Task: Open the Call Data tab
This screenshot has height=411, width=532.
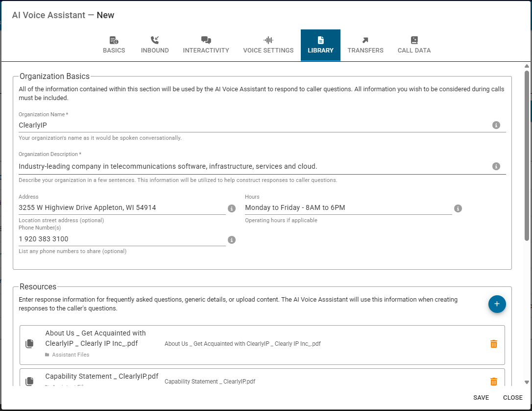Action: click(414, 45)
